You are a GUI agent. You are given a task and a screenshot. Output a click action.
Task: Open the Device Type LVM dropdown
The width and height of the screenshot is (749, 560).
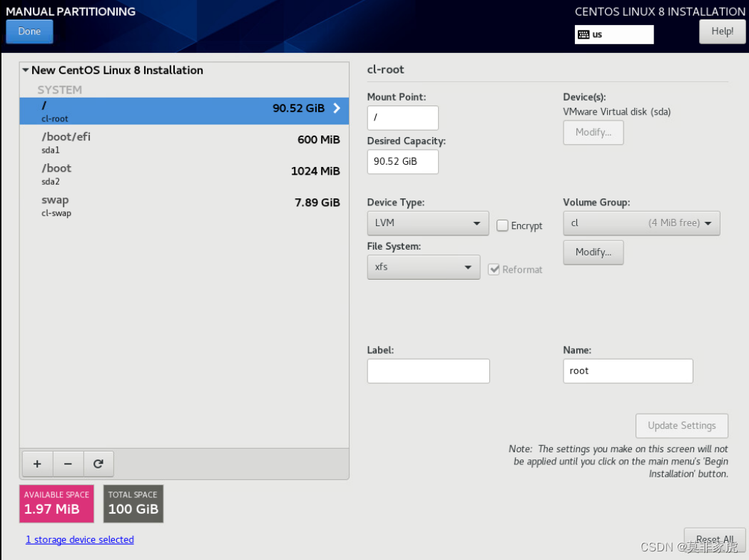[x=427, y=223]
